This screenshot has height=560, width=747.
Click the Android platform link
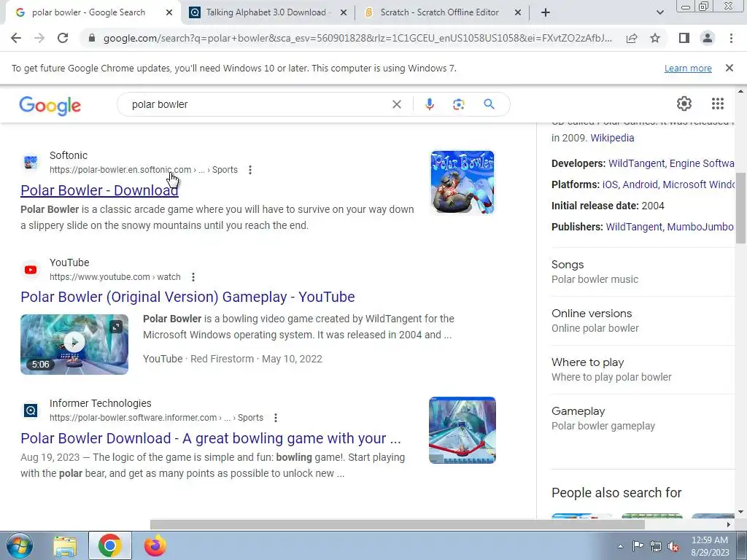click(640, 184)
